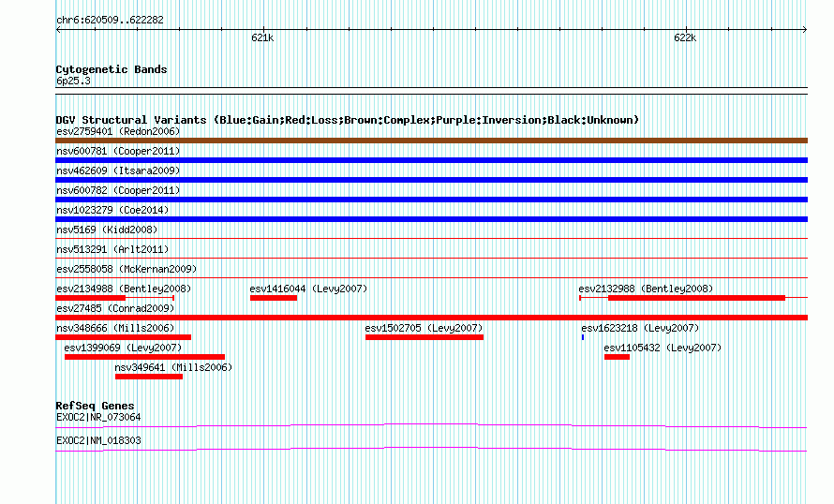Click the esv1399069 (Levy2007) label

pyautogui.click(x=123, y=348)
